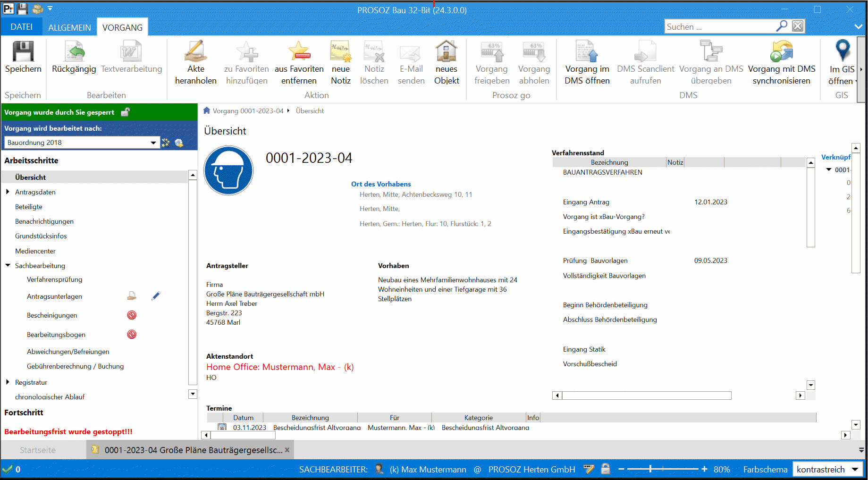Open the quick access toolbar customize arrow
Viewport: 868px width, 480px height.
coord(50,8)
